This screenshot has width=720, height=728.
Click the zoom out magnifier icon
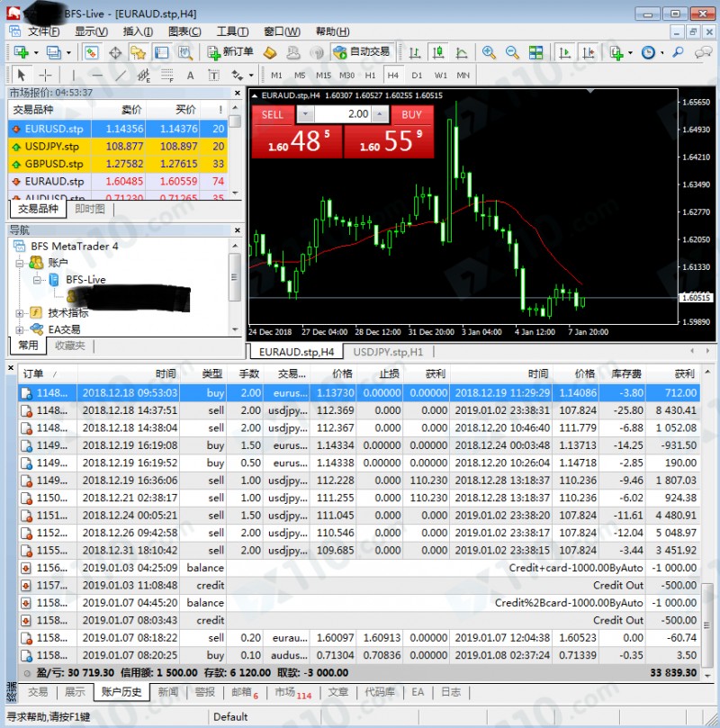click(x=511, y=52)
